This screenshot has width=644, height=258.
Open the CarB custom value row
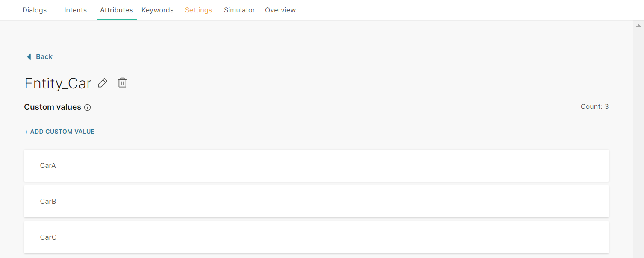tap(316, 201)
